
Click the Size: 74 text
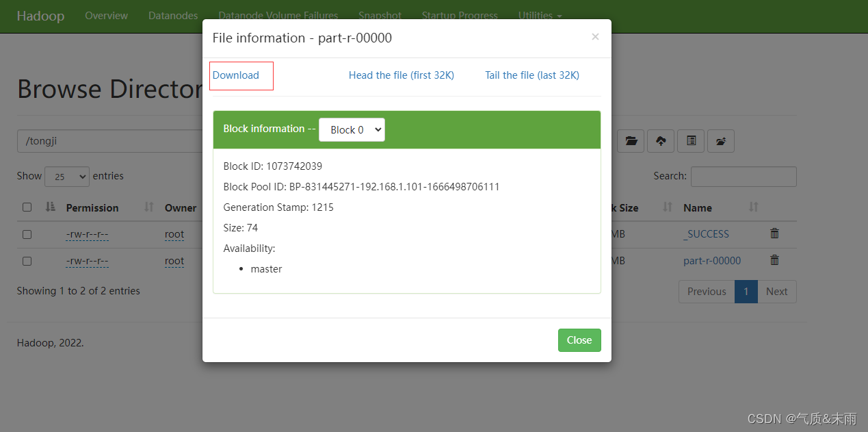[241, 228]
